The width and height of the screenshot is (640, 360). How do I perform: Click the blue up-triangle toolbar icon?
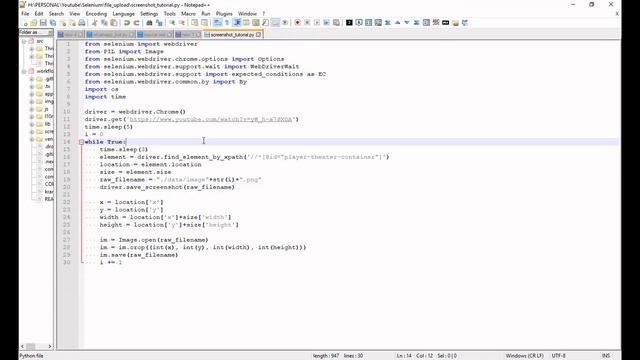(398, 23)
